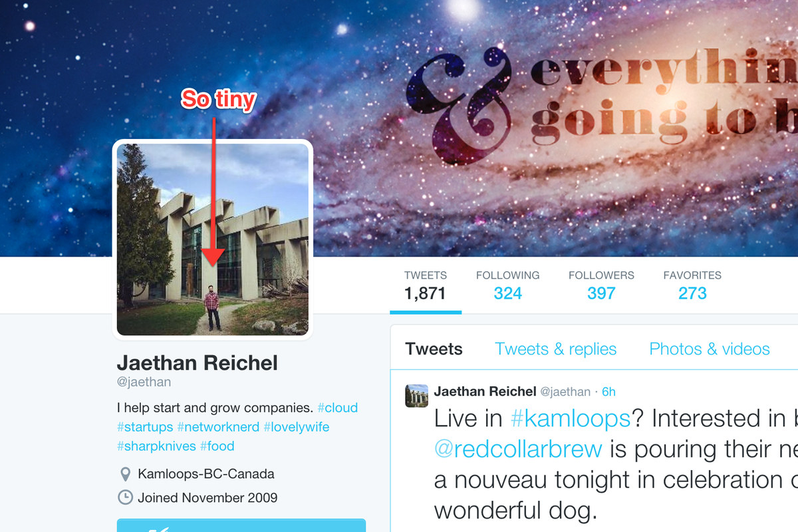Follow the #cloud hashtag link in the bio

coord(338,408)
